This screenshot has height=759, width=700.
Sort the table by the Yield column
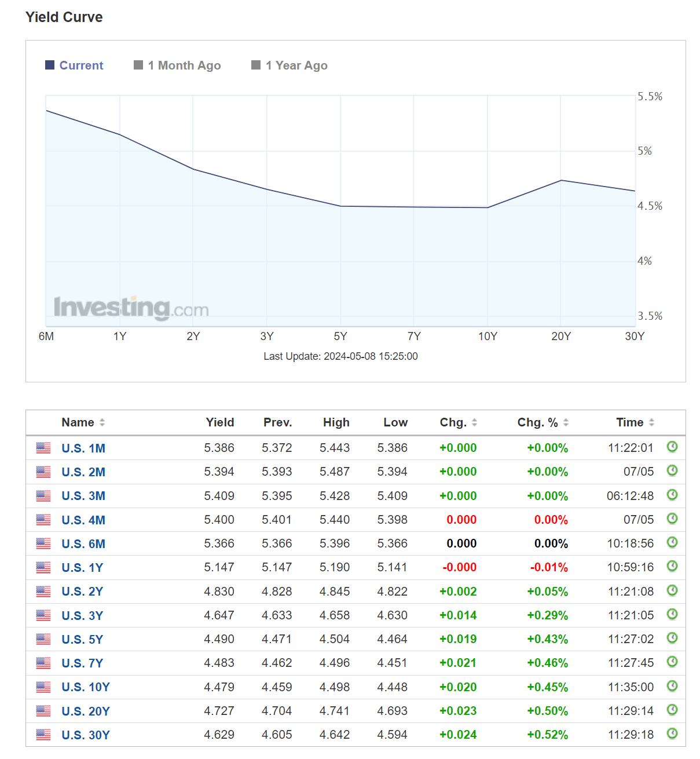coord(219,422)
